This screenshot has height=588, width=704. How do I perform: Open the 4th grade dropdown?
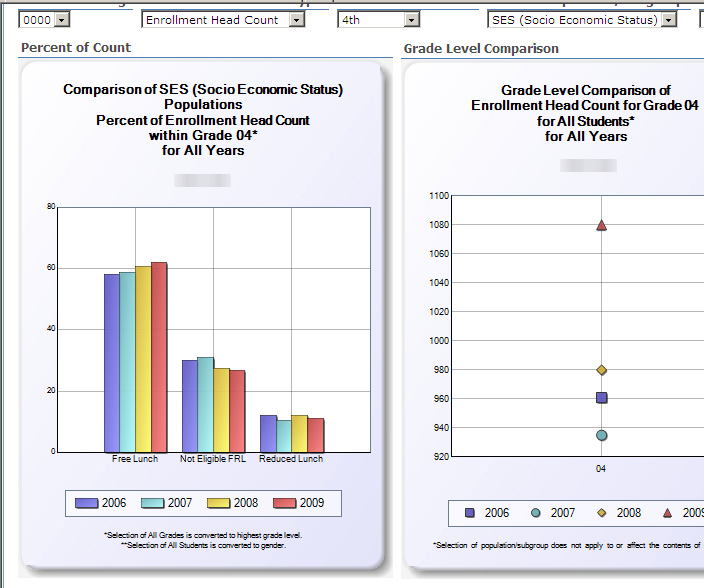click(411, 19)
